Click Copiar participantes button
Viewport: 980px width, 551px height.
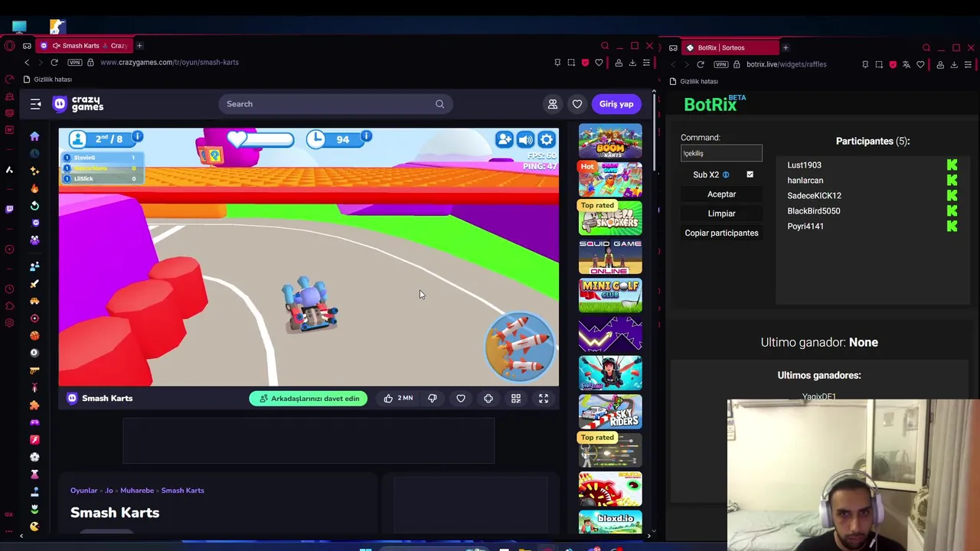coord(721,233)
